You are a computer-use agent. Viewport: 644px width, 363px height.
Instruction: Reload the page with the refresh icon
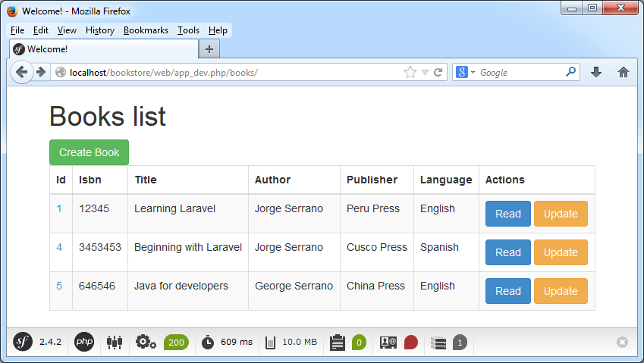438,73
